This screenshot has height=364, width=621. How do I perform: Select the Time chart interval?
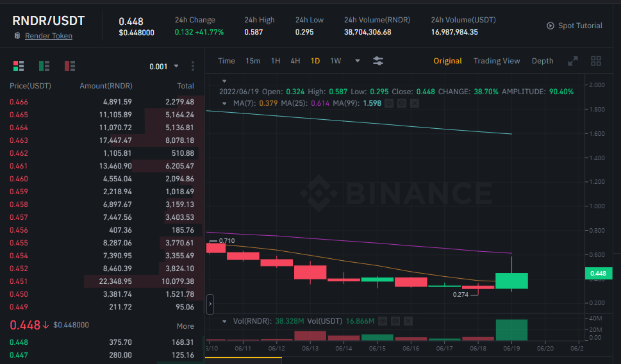(x=226, y=61)
